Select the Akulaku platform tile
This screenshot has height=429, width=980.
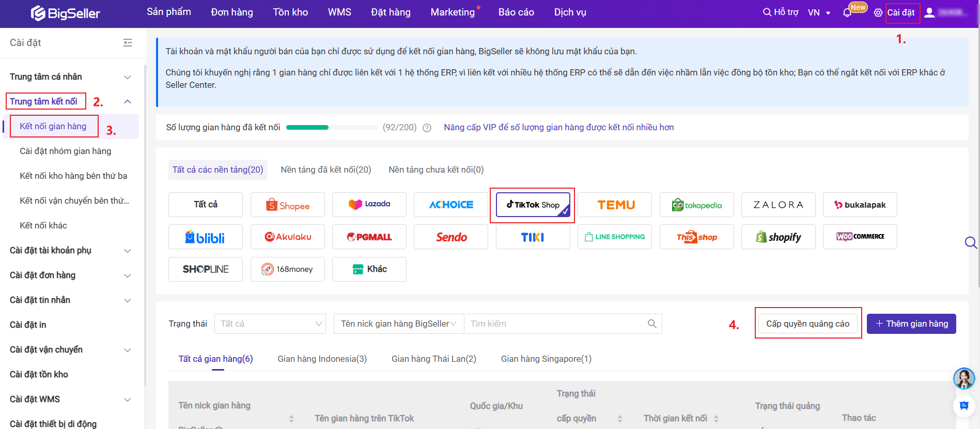click(x=287, y=237)
